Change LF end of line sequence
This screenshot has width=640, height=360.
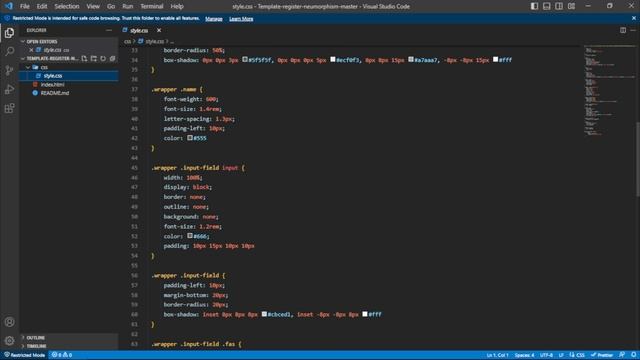click(x=561, y=355)
